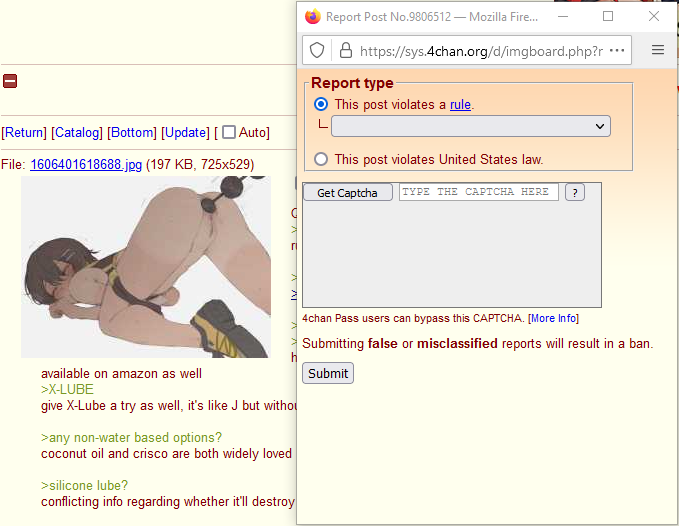679x526 pixels.
Task: Open site info via the padlock icon
Action: click(x=346, y=51)
